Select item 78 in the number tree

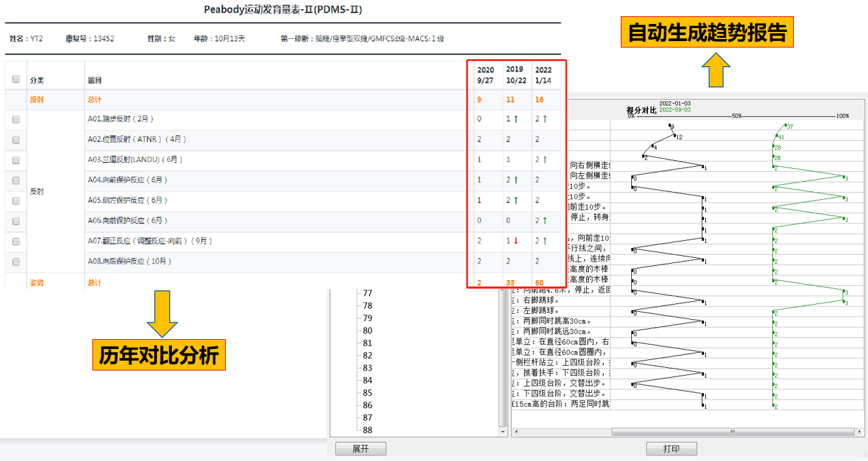coord(368,305)
